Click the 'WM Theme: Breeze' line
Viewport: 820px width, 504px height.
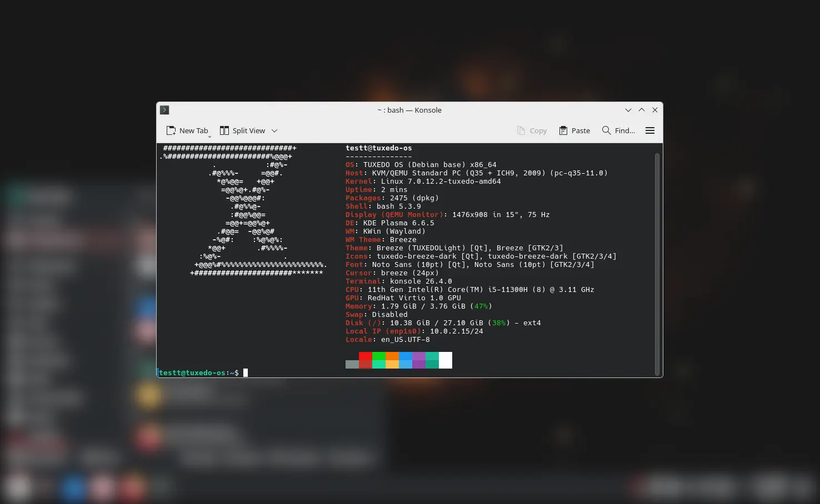381,240
